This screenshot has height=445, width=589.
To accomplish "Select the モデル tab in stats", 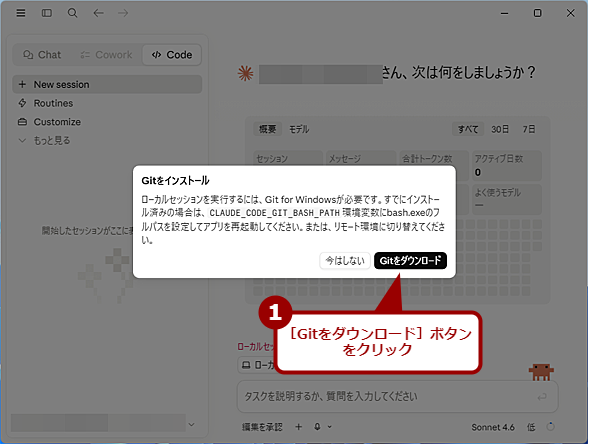I will pos(299,130).
